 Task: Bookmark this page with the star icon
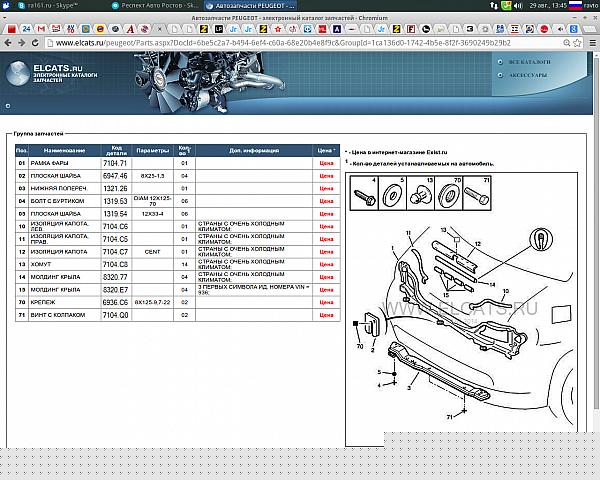pyautogui.click(x=577, y=43)
